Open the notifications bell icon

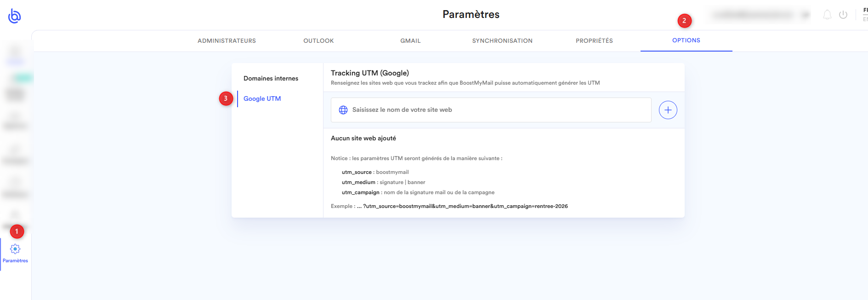pos(827,15)
